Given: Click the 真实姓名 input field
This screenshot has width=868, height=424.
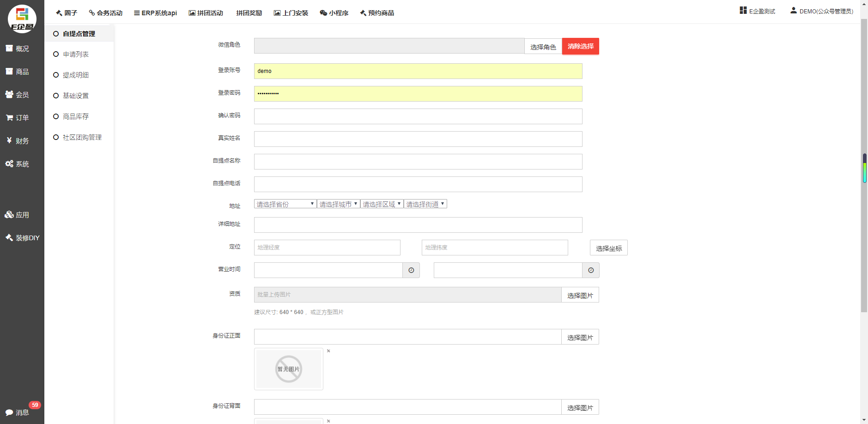Looking at the screenshot, I should pos(418,139).
